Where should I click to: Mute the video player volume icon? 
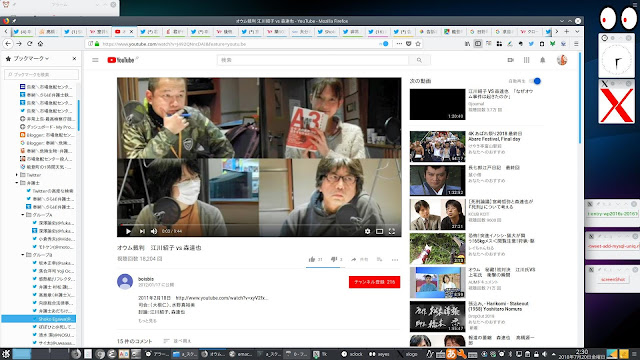[154, 231]
